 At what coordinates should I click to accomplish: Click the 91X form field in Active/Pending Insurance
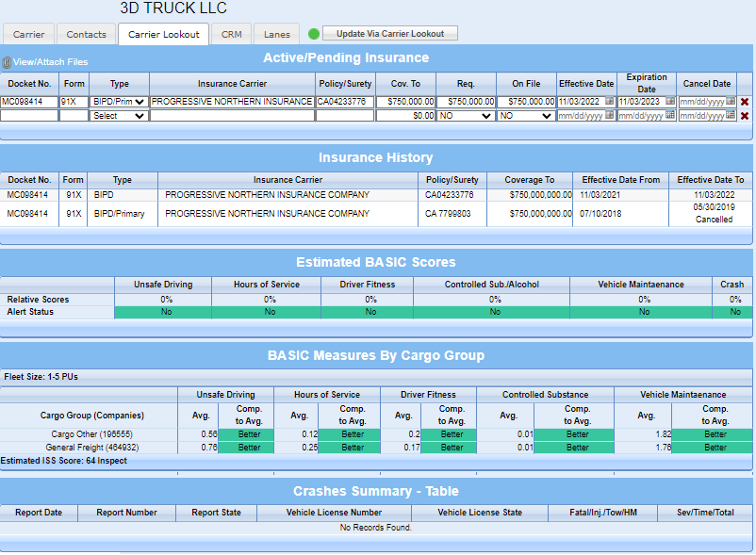click(74, 102)
